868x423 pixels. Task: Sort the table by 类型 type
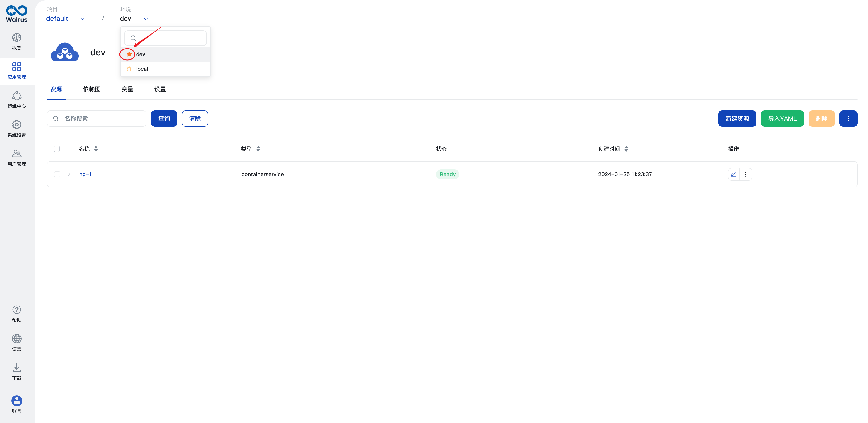point(258,148)
